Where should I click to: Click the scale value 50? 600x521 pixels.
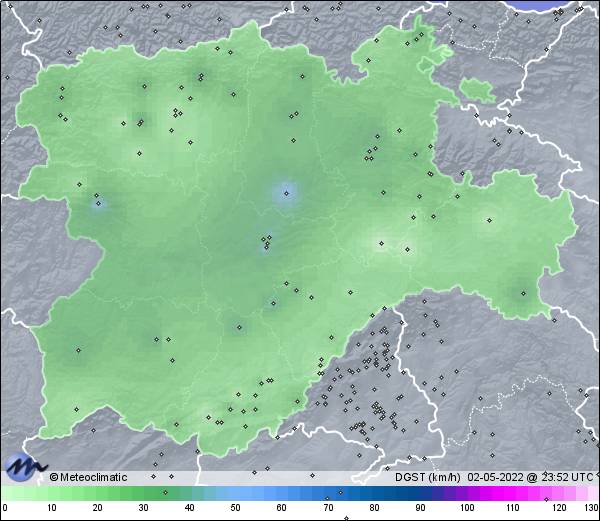pos(235,508)
